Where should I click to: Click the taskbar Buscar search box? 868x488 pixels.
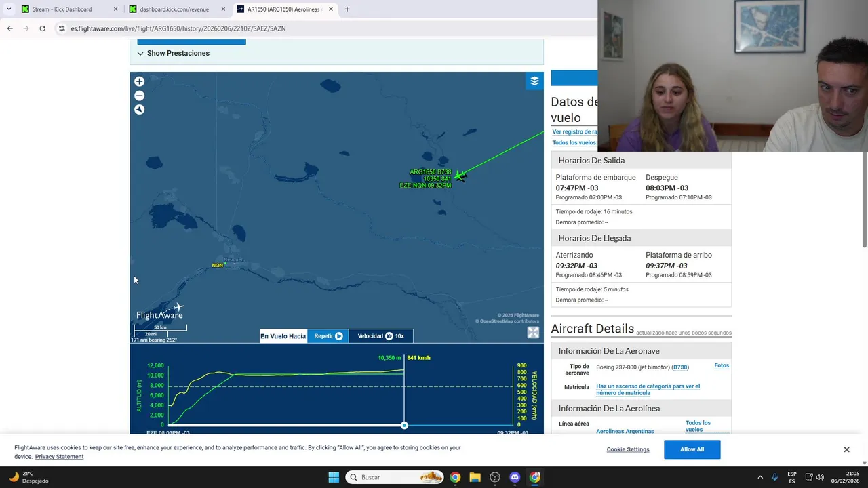[x=395, y=477]
